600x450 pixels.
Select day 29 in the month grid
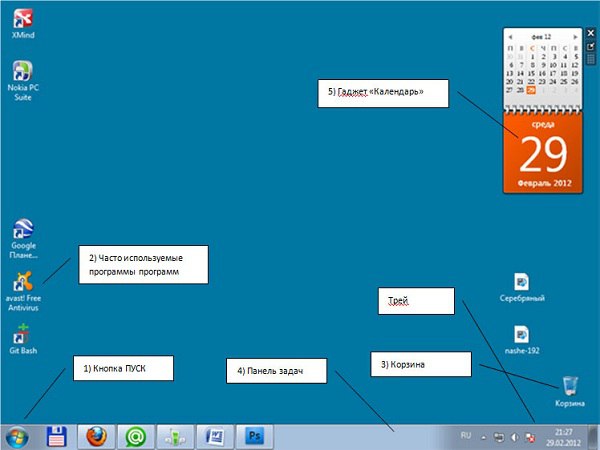pyautogui.click(x=531, y=90)
